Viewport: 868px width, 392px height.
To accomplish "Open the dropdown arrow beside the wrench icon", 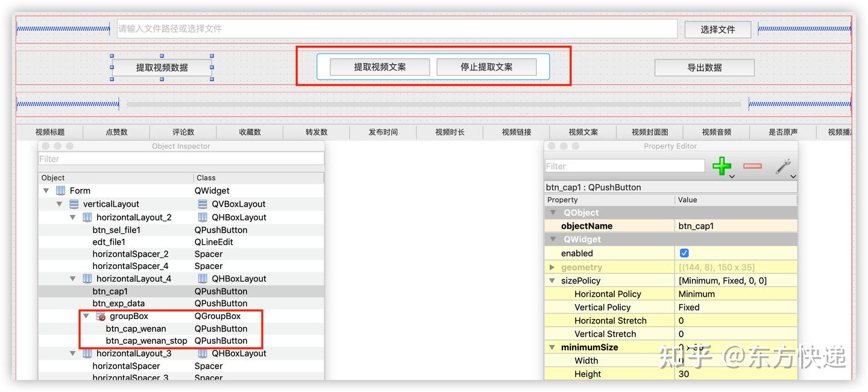I will click(x=793, y=177).
